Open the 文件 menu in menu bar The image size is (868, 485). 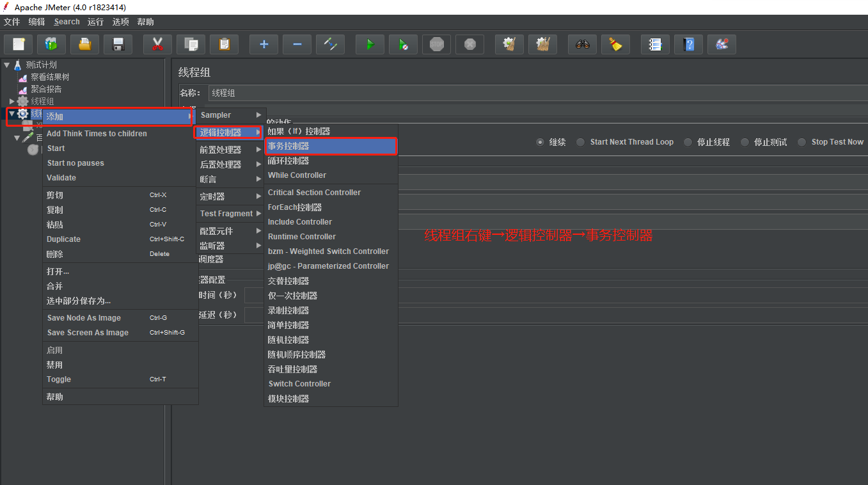12,22
